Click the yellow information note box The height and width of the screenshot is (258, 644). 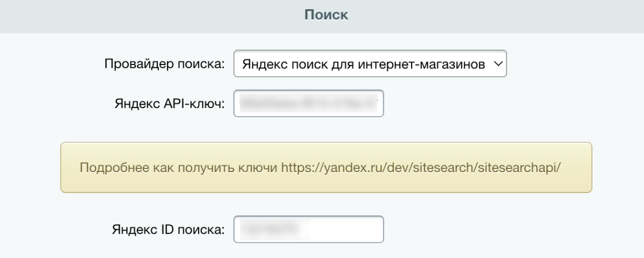point(326,167)
